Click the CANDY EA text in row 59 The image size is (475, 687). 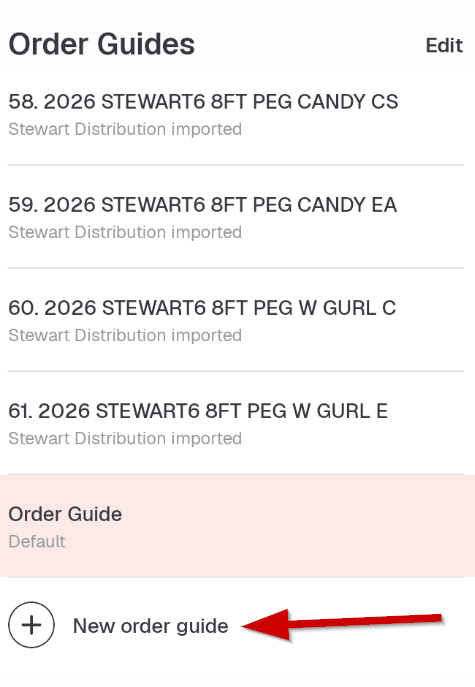pyautogui.click(x=347, y=205)
